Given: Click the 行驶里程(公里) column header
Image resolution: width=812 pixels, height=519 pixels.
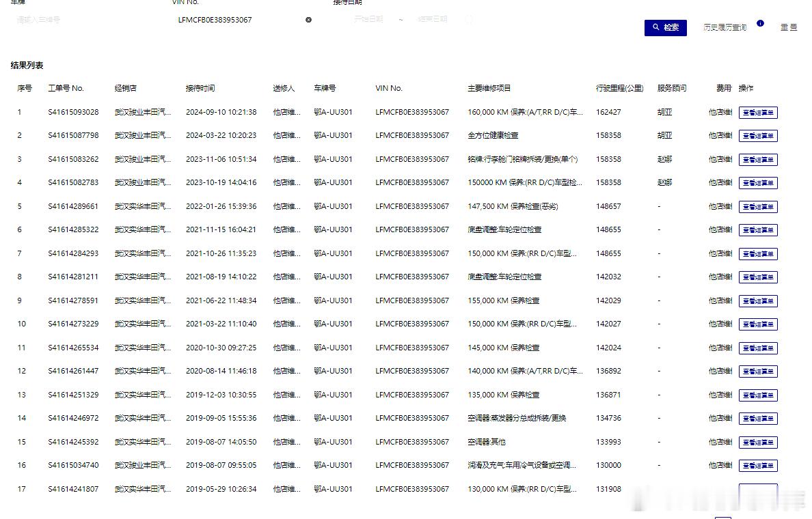Looking at the screenshot, I should click(x=619, y=89).
